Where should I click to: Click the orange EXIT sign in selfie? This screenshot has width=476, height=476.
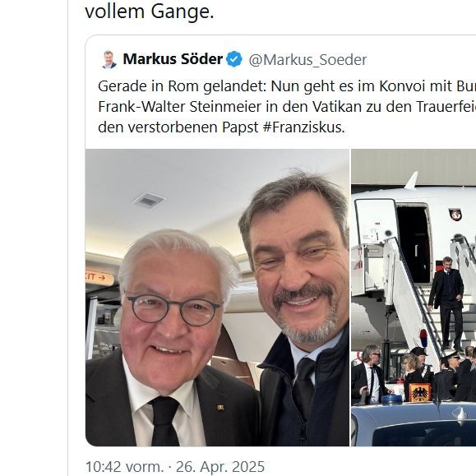[99, 278]
